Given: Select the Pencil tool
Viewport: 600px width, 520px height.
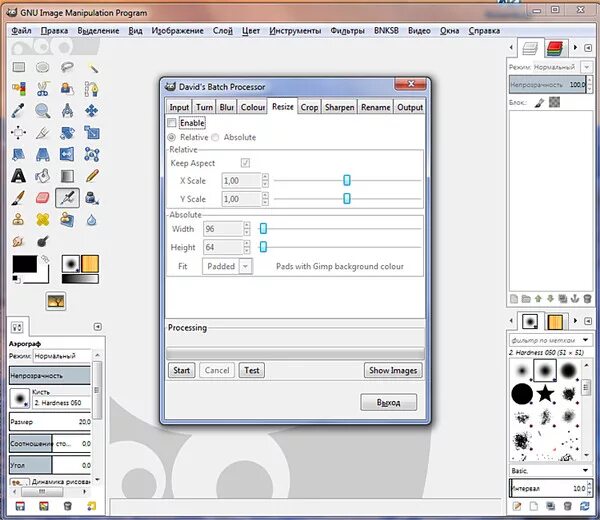Looking at the screenshot, I should [x=92, y=176].
